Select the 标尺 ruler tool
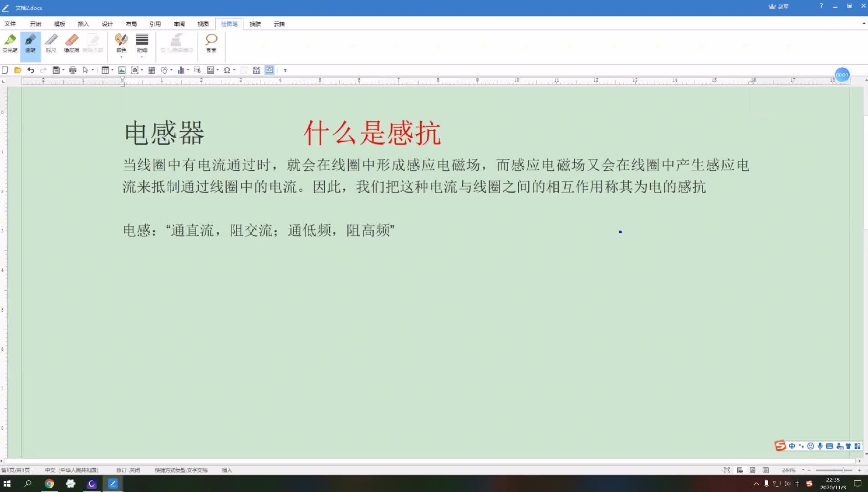This screenshot has height=492, width=868. [51, 44]
